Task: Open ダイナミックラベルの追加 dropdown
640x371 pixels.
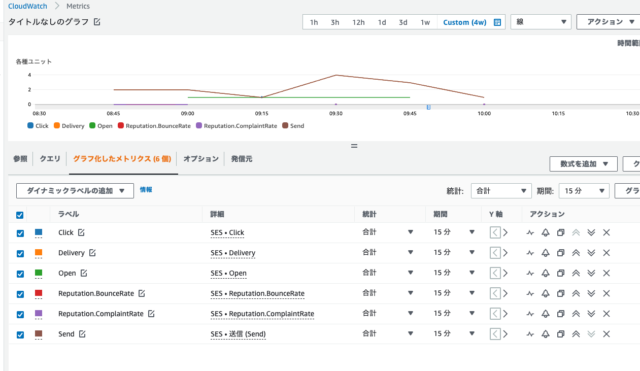Action: pyautogui.click(x=75, y=191)
